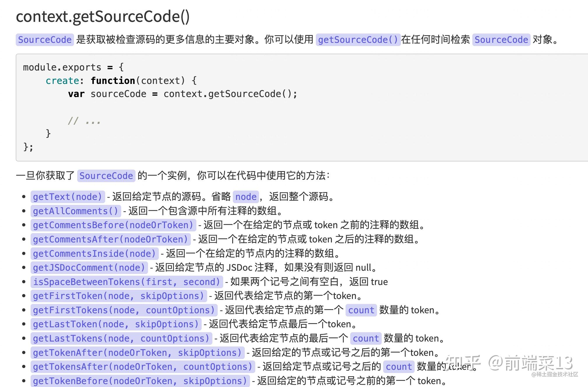The height and width of the screenshot is (387, 588).
Task: Click getTokenAfter(nodeOrToken, skipOptions) label
Action: point(137,353)
